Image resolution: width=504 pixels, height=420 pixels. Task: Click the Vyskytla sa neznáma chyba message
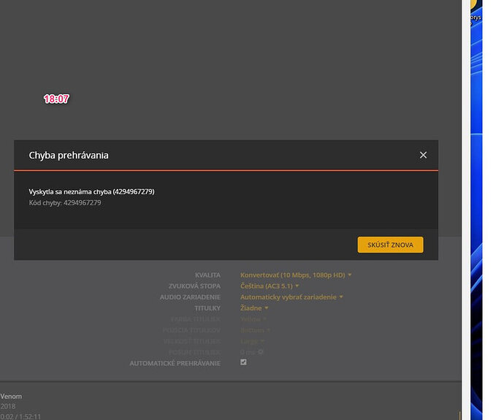point(91,192)
